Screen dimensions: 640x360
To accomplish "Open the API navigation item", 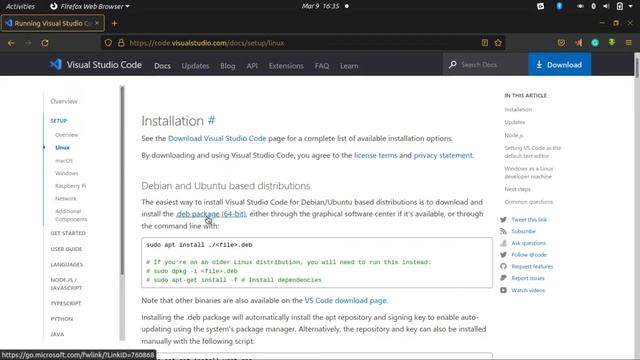I will (252, 66).
